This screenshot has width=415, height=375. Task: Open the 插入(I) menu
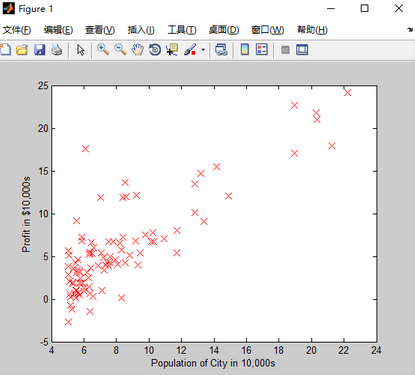click(141, 30)
